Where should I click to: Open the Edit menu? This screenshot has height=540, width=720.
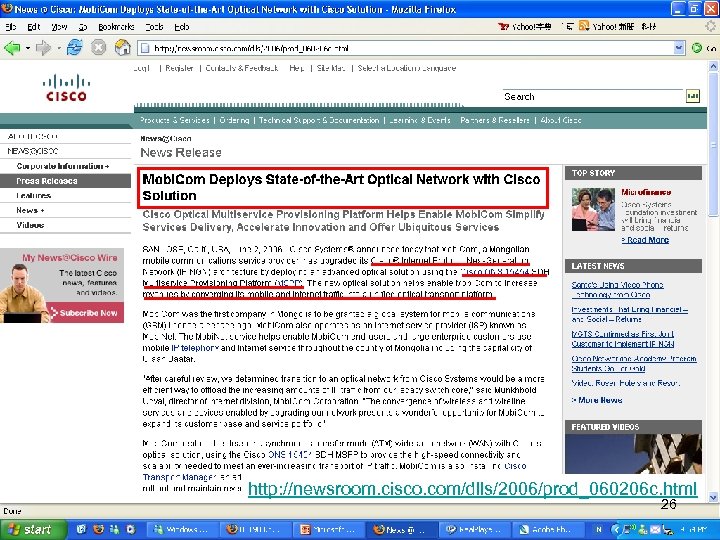pos(34,27)
